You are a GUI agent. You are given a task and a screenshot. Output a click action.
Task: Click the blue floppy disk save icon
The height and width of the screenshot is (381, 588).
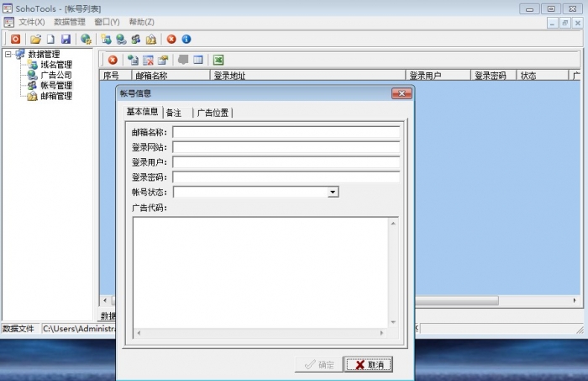pos(65,39)
